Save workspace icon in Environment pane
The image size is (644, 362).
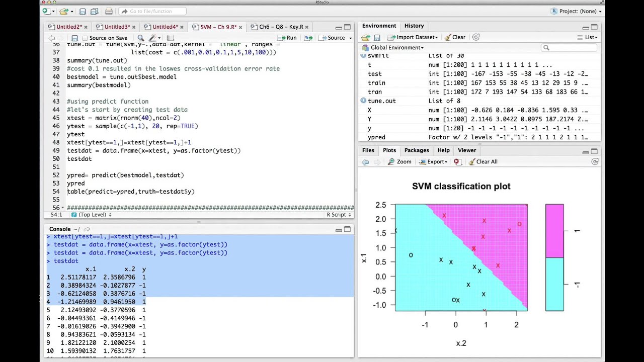377,37
